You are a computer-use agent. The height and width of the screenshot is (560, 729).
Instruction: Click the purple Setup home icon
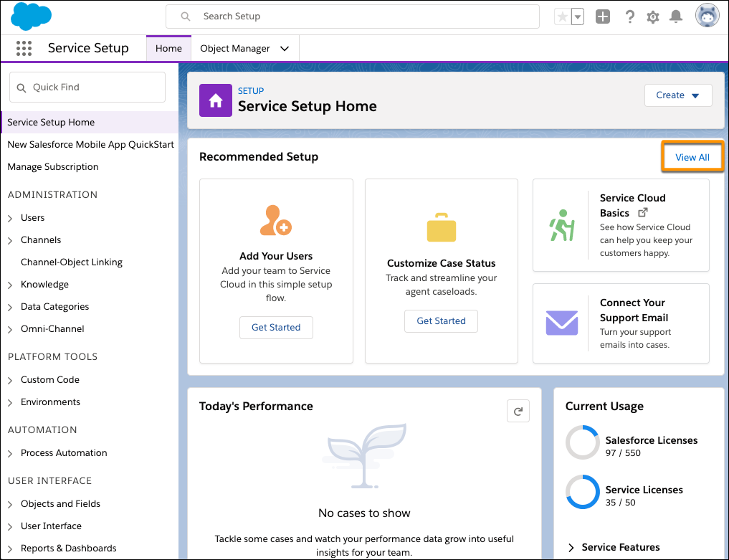coord(216,100)
